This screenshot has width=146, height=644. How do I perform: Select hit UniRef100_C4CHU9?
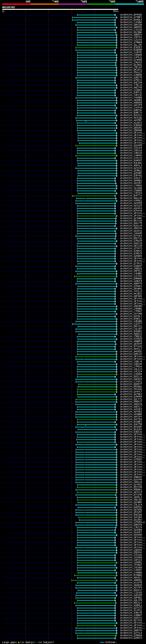click(131, 568)
